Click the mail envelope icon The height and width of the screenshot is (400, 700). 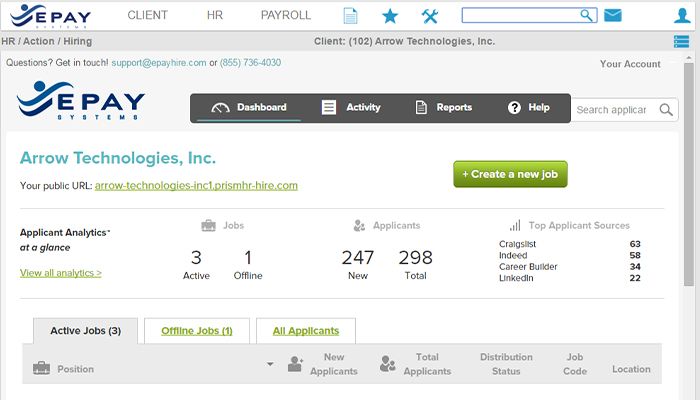coord(613,15)
